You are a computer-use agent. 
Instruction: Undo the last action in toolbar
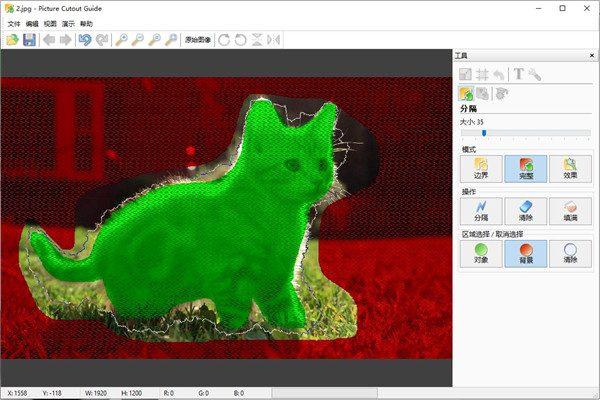[85, 40]
